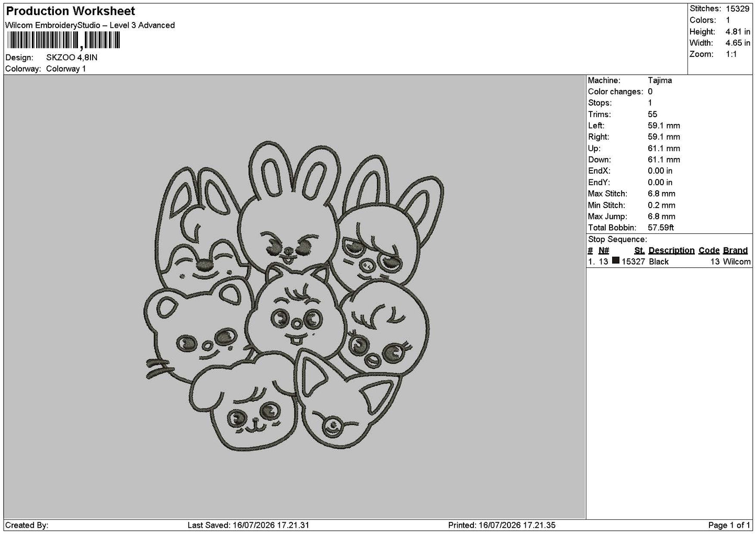756x534 pixels.
Task: Click the Height value '4.81 in'
Action: (738, 32)
